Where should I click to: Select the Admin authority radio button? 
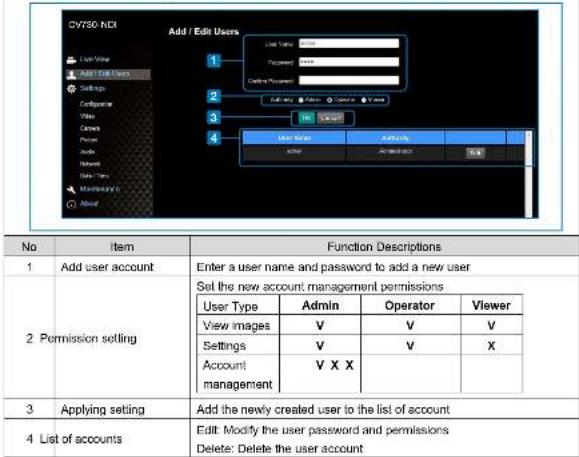(301, 100)
